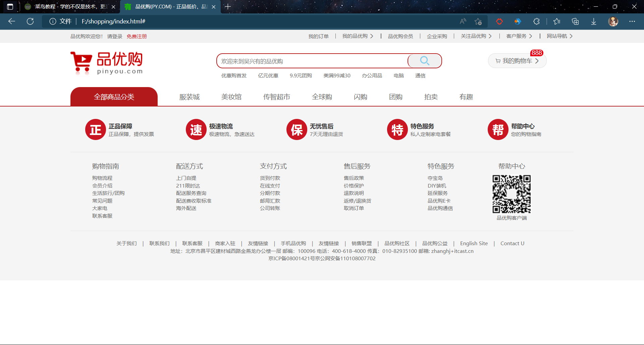Viewport: 644px width, 345px height.
Task: Click the magnifier search button
Action: (x=424, y=61)
